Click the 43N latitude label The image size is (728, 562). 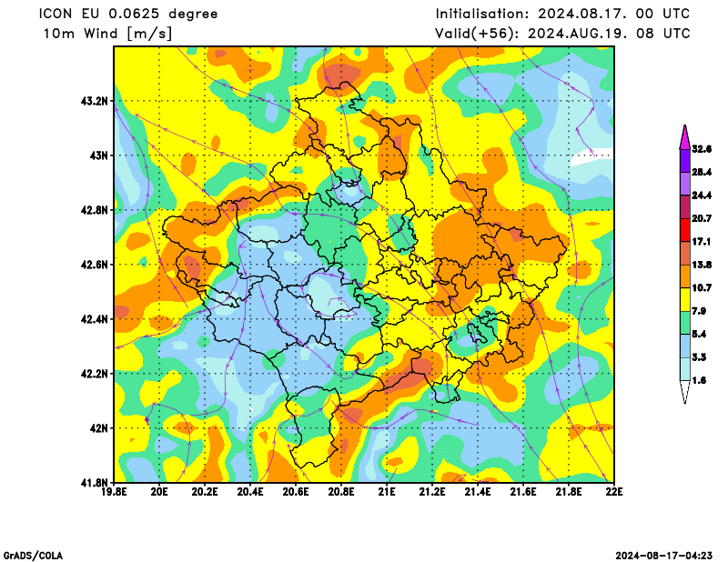coord(98,156)
